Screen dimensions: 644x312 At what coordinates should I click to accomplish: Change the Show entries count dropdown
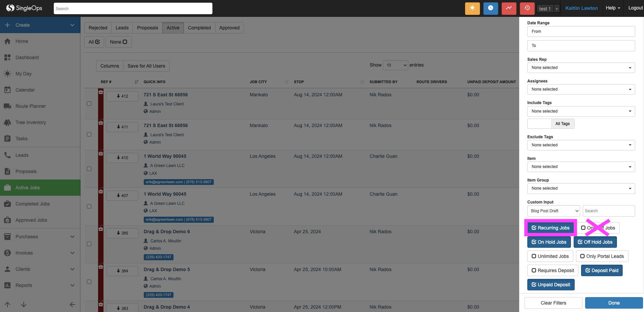(x=395, y=65)
